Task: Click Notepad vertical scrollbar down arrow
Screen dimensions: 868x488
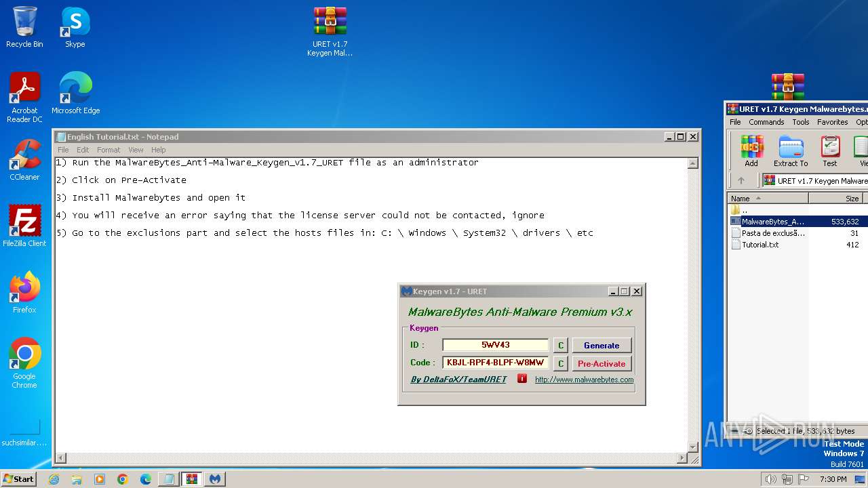Action: tap(693, 447)
